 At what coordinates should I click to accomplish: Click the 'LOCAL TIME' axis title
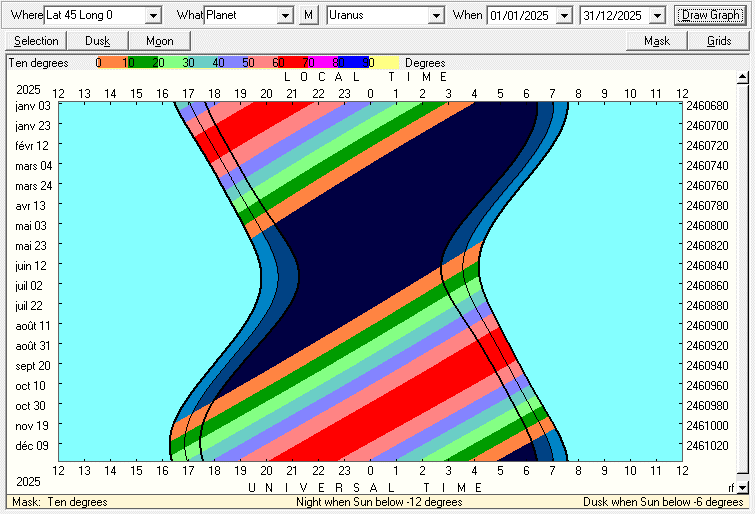click(366, 77)
